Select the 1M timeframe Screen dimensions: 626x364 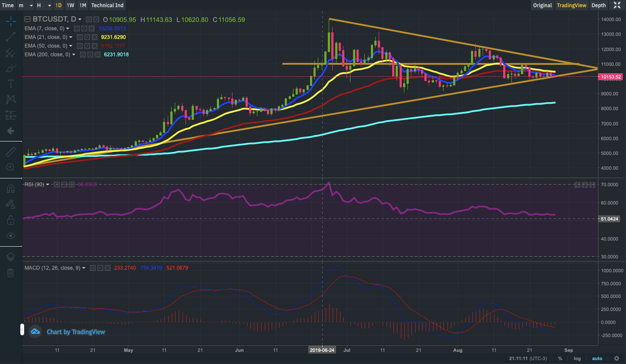[x=83, y=5]
